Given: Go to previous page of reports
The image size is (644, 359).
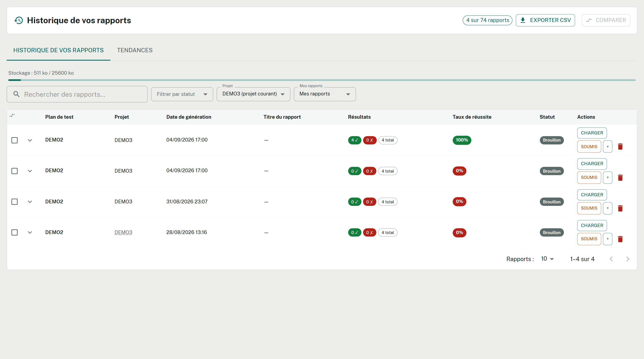Looking at the screenshot, I should (611, 259).
